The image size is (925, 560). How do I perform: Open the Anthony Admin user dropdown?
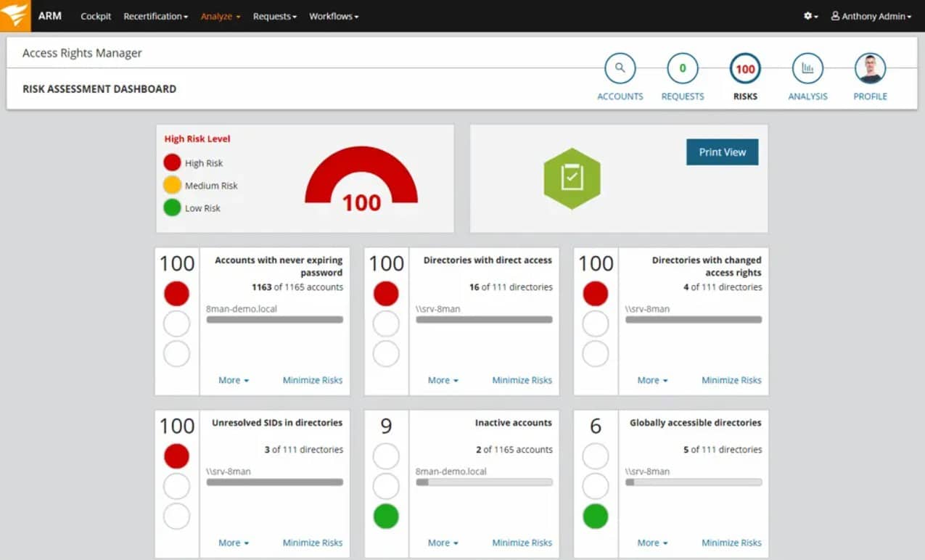871,16
